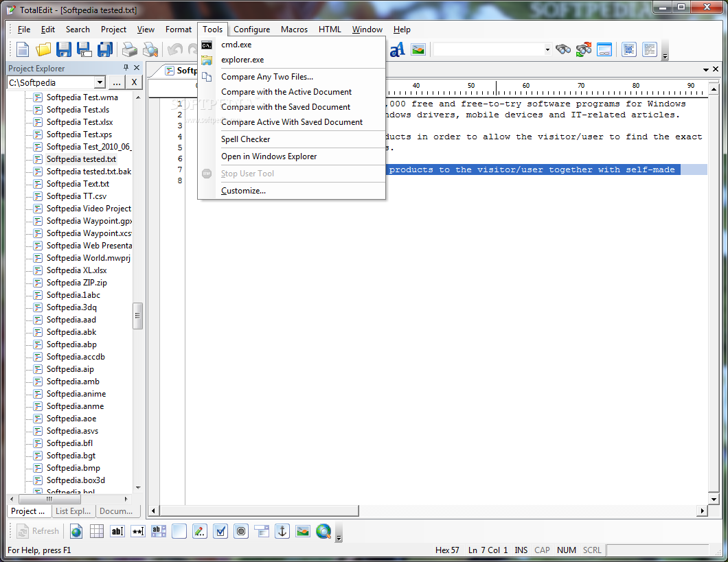Open Print Preview with the magnifier printer icon
728x562 pixels.
[x=150, y=49]
